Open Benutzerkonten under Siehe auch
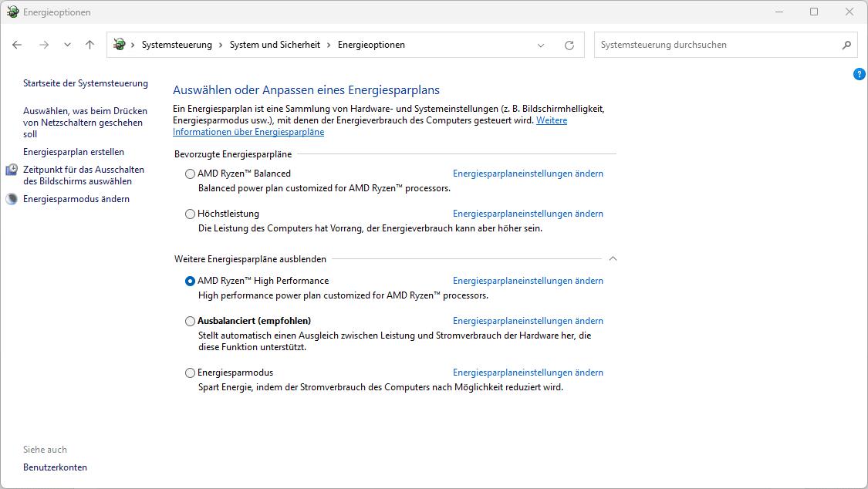This screenshot has width=868, height=489. (55, 467)
